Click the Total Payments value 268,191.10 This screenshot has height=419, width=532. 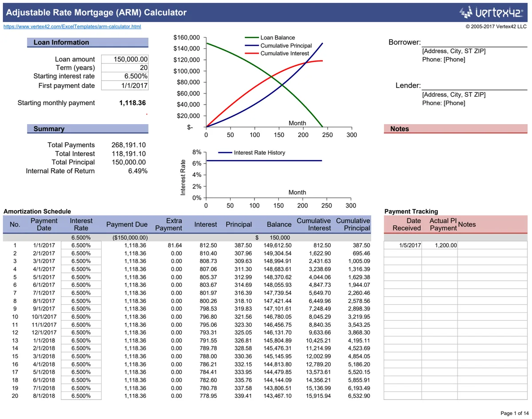coord(129,145)
